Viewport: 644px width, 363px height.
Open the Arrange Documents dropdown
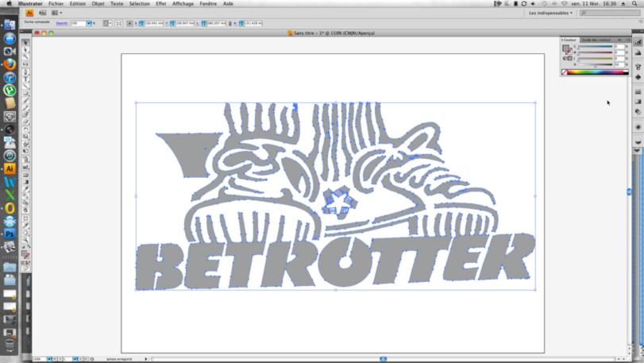click(56, 14)
